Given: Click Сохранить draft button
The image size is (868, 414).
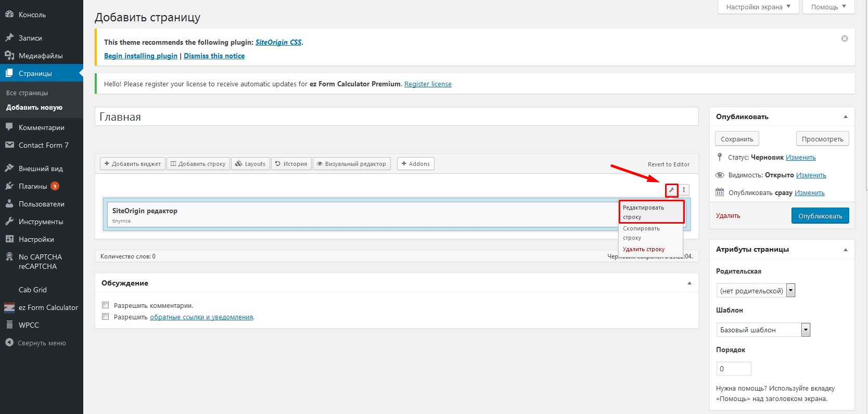Looking at the screenshot, I should [x=737, y=139].
